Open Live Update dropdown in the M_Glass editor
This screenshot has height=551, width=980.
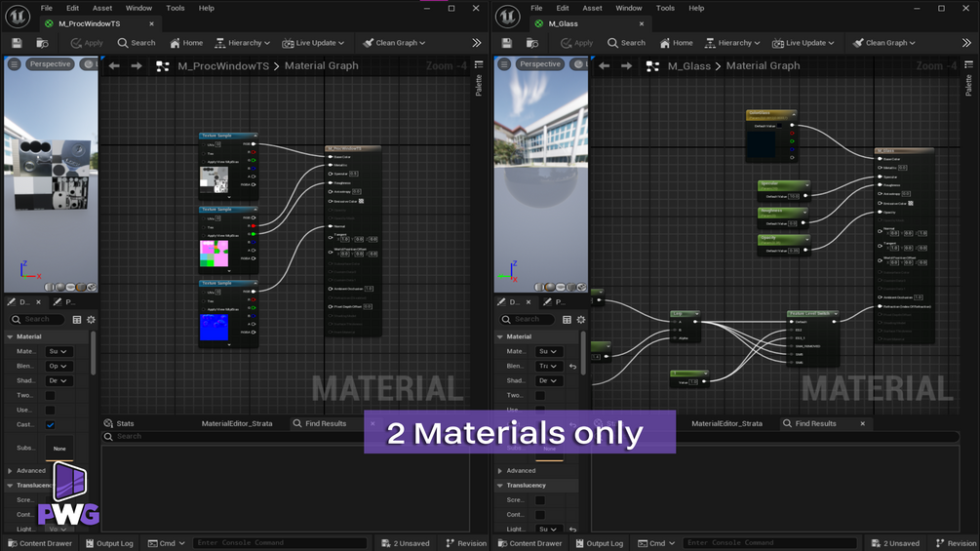pyautogui.click(x=803, y=43)
